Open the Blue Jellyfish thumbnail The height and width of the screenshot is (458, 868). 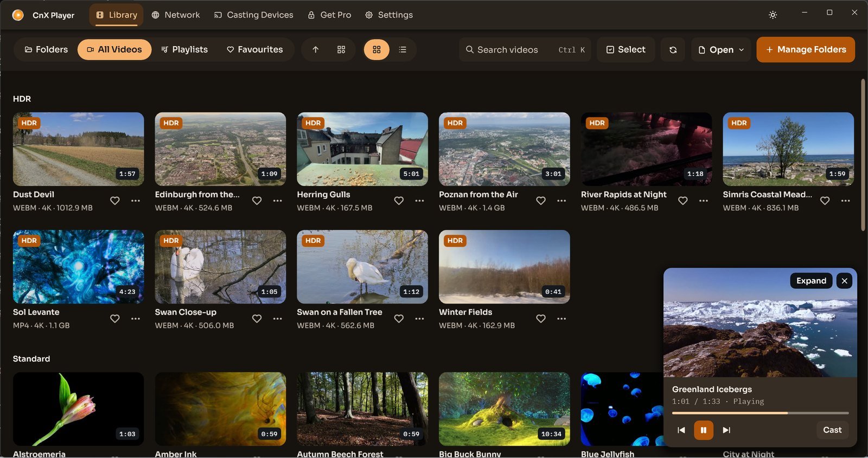click(x=622, y=409)
